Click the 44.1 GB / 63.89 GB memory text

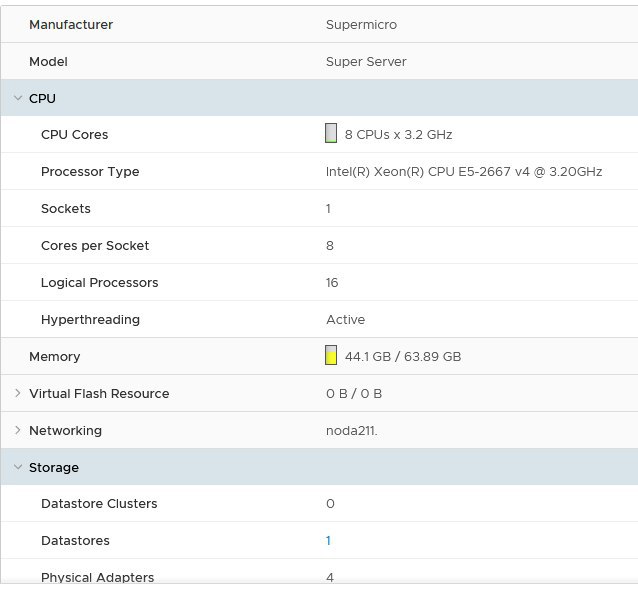[x=403, y=356]
